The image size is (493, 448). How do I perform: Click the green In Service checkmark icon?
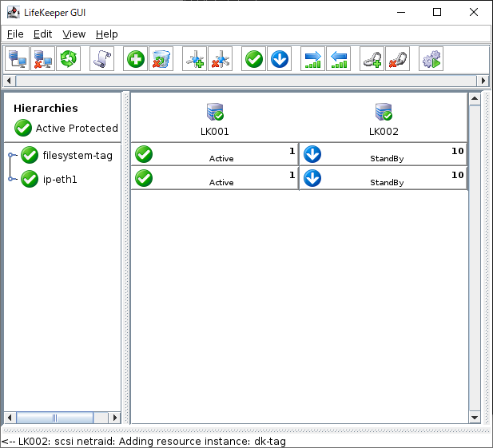pos(254,59)
